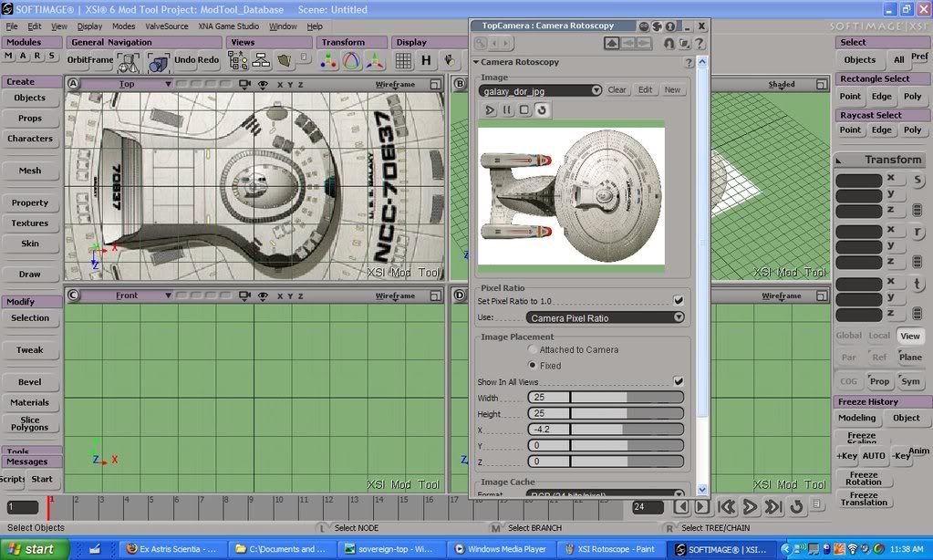
Task: Toggle loop on rotoscope image clip
Action: pos(542,110)
